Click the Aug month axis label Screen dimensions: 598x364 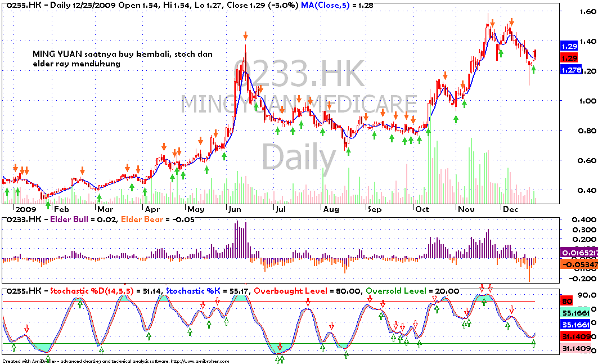(x=331, y=209)
